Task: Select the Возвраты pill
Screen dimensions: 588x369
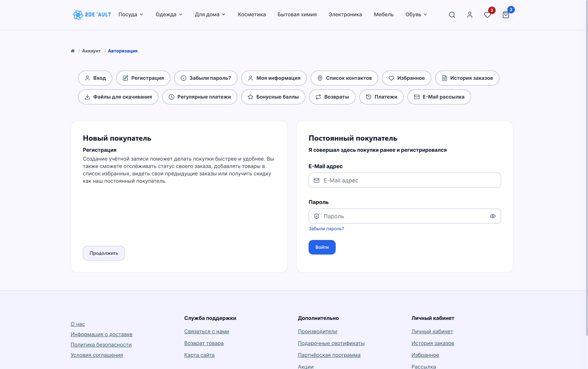Action: coord(332,97)
